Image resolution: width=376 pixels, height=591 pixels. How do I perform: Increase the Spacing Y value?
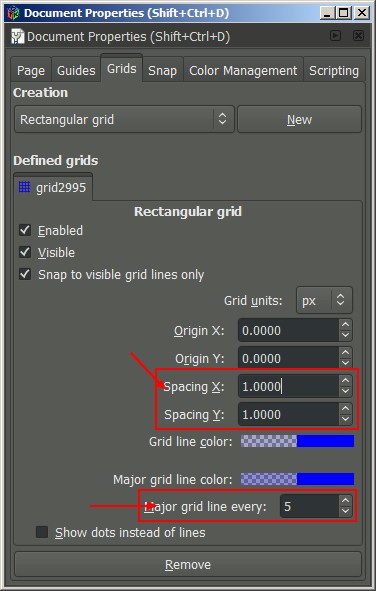(345, 409)
